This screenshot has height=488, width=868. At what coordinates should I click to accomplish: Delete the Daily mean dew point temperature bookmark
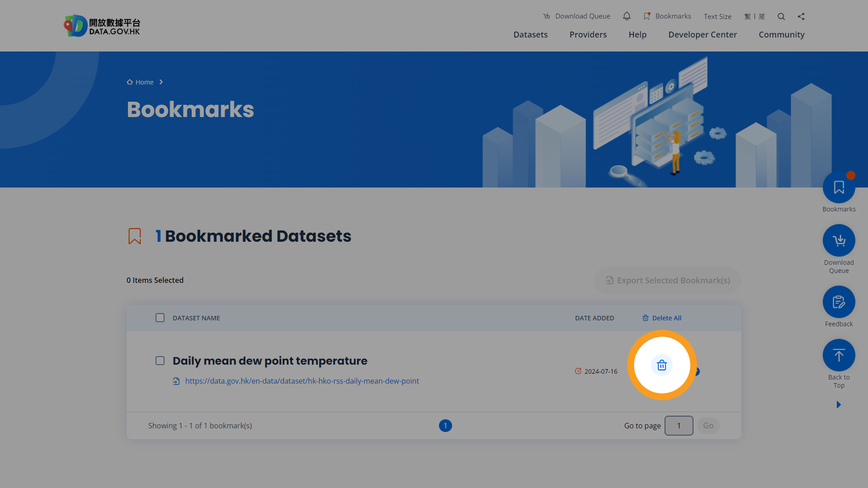point(662,365)
